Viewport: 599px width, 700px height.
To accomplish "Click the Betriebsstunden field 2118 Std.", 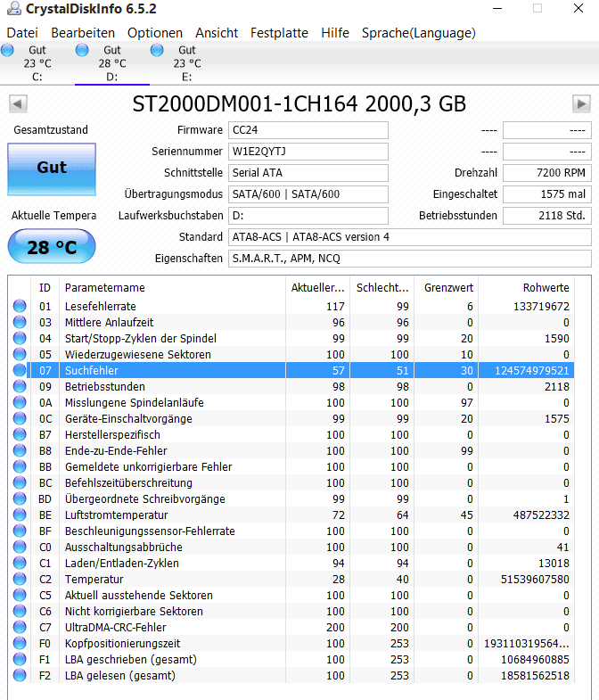I will (547, 216).
